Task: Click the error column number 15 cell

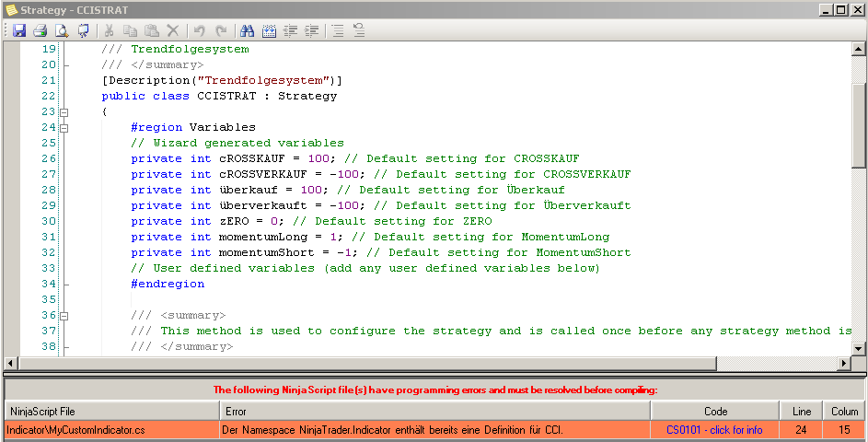Action: coord(844,430)
